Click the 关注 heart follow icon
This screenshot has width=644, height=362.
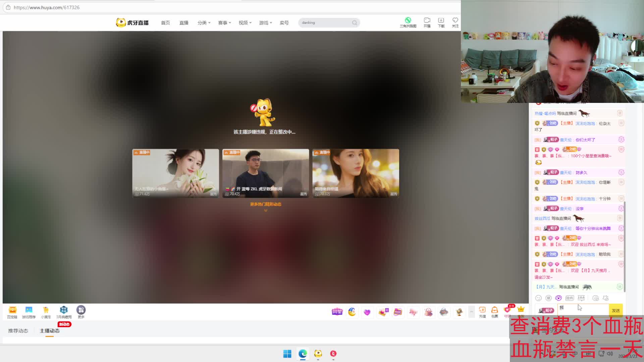(455, 20)
